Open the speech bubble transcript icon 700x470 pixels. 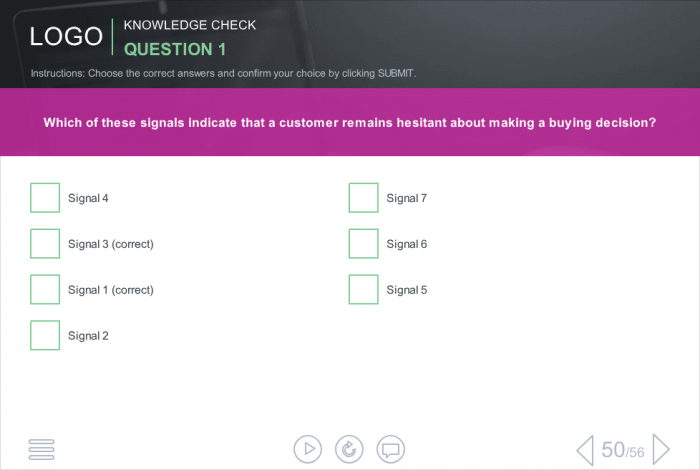pyautogui.click(x=391, y=449)
